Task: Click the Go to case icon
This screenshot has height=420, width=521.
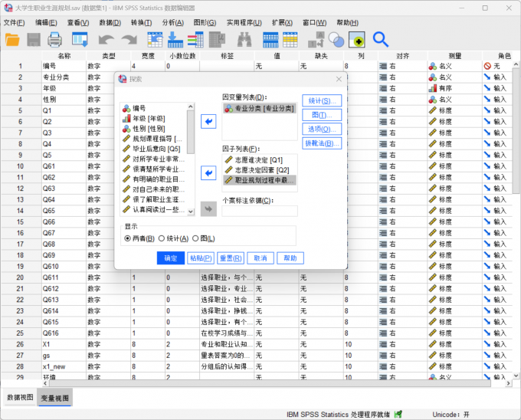Action: tap(155, 40)
